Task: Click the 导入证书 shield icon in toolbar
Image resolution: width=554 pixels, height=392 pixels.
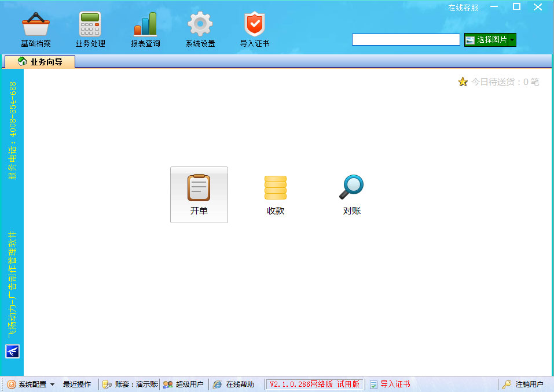Action: (x=255, y=25)
